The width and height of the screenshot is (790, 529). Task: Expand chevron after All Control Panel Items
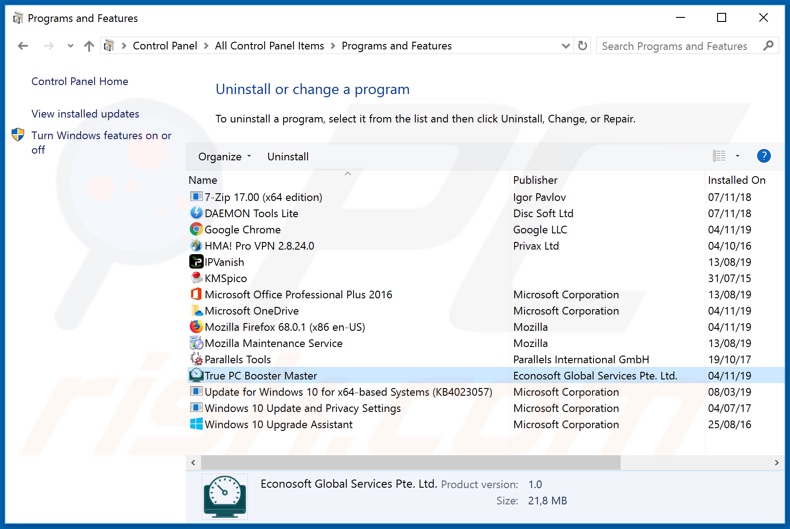(333, 46)
